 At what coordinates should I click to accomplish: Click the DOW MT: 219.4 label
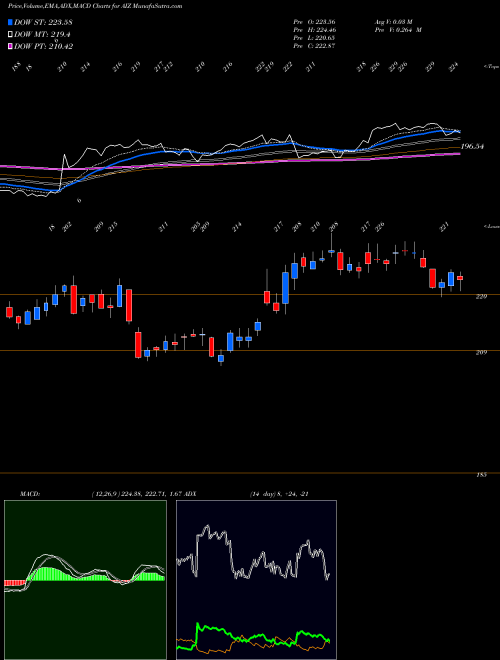coord(41,35)
